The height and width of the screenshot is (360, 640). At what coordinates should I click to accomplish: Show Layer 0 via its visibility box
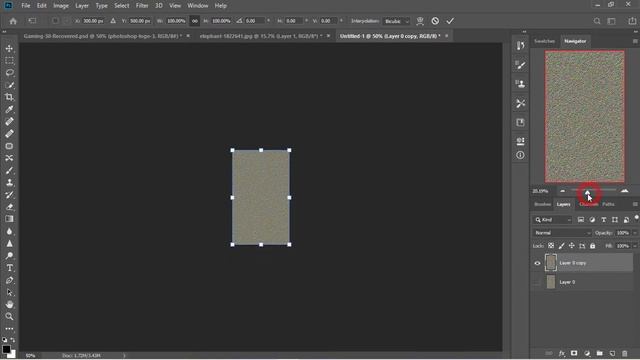[537, 282]
